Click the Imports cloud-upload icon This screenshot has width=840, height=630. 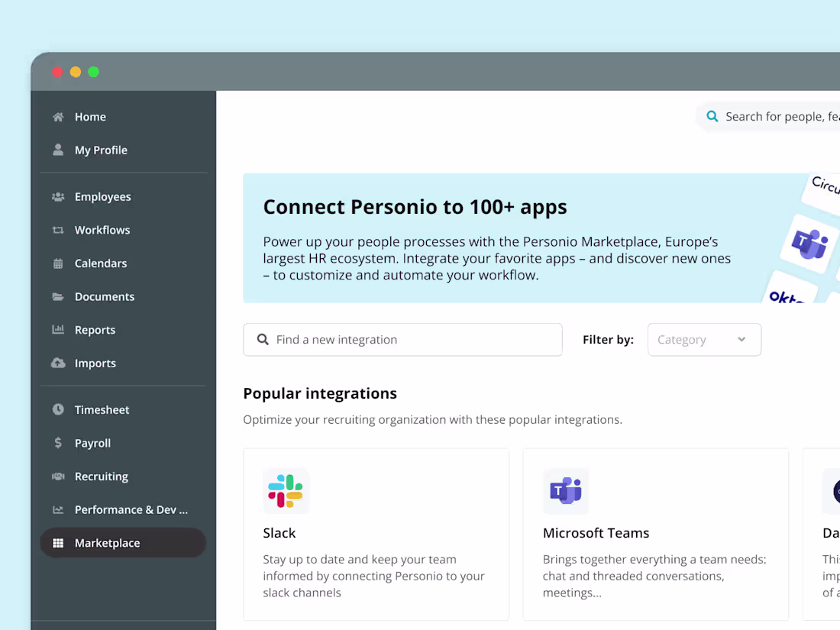pos(58,363)
